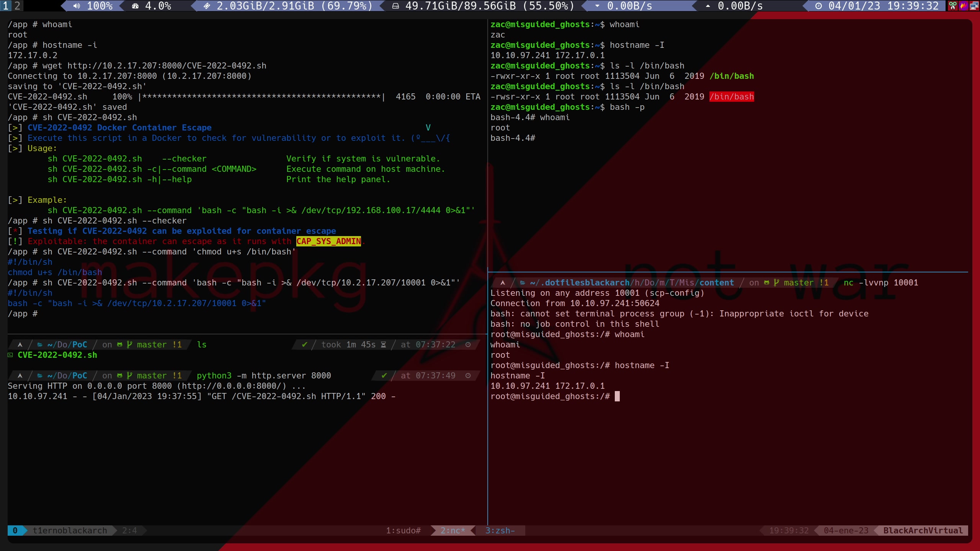The width and height of the screenshot is (980, 551).
Task: Click the disk usage icon in the status bar
Action: click(396, 6)
